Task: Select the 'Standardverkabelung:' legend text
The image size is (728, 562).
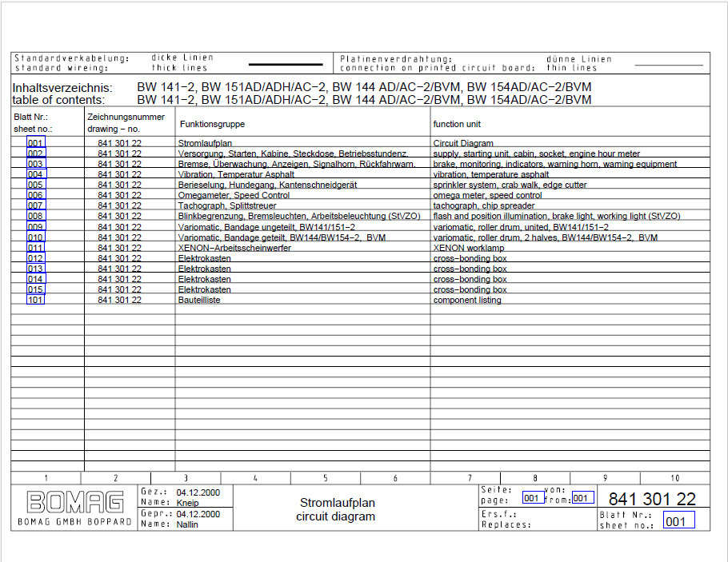Action: click(x=72, y=58)
